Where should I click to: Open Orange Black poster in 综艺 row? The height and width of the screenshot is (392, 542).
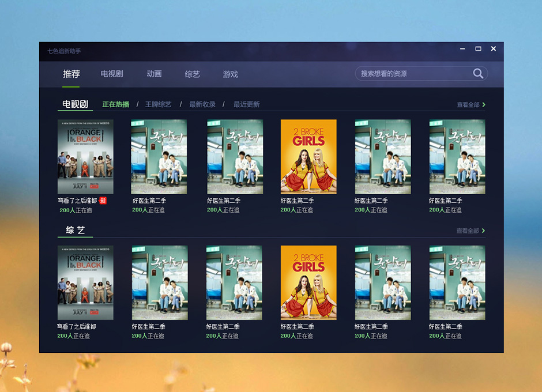tap(85, 283)
